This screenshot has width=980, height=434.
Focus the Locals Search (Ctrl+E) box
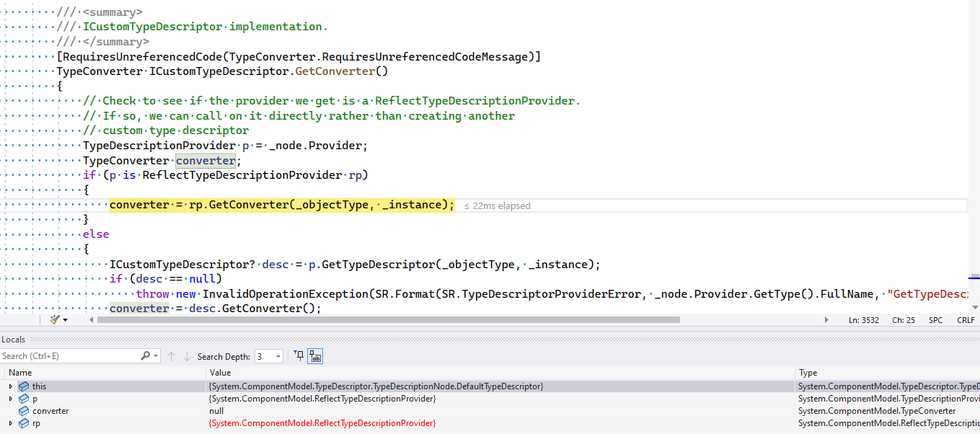pyautogui.click(x=70, y=356)
